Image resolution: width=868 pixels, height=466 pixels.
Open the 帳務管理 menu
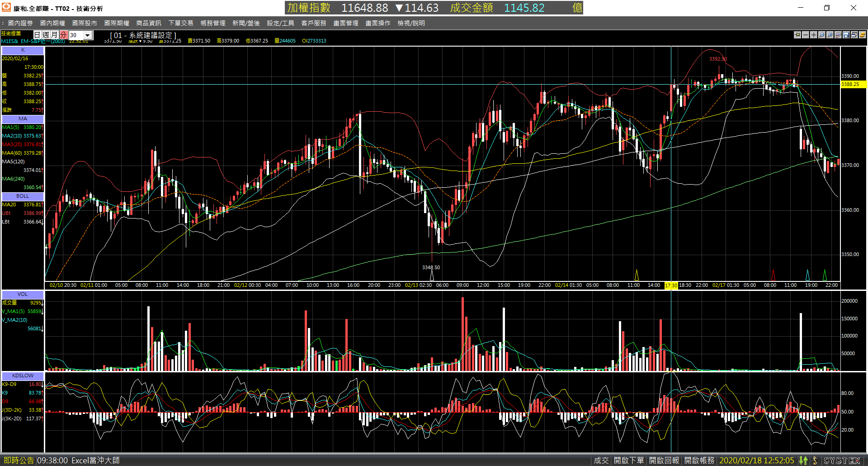click(213, 23)
